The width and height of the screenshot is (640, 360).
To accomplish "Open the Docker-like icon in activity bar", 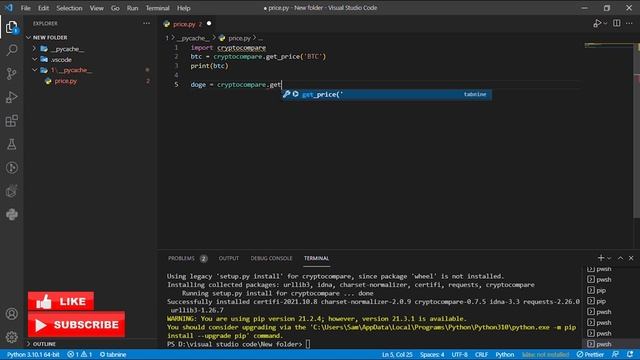I will 11,191.
